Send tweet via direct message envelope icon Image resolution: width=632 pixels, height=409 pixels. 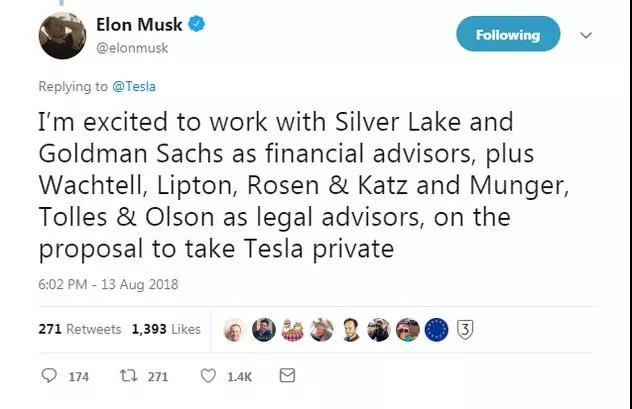point(287,376)
